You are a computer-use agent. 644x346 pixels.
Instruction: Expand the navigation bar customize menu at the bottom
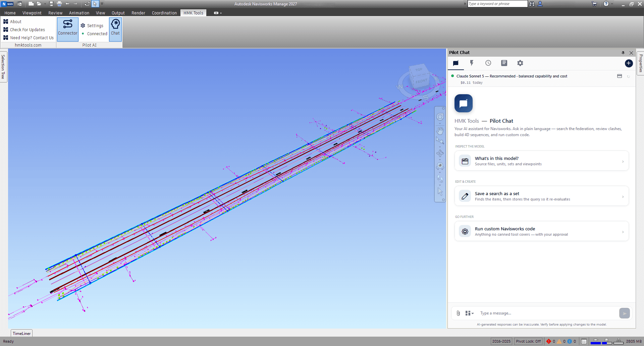click(443, 200)
